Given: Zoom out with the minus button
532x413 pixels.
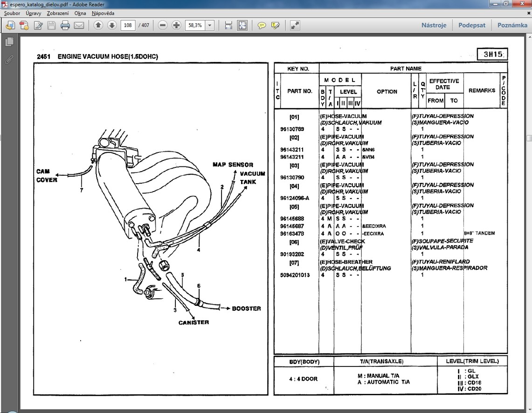Looking at the screenshot, I should click(x=163, y=26).
